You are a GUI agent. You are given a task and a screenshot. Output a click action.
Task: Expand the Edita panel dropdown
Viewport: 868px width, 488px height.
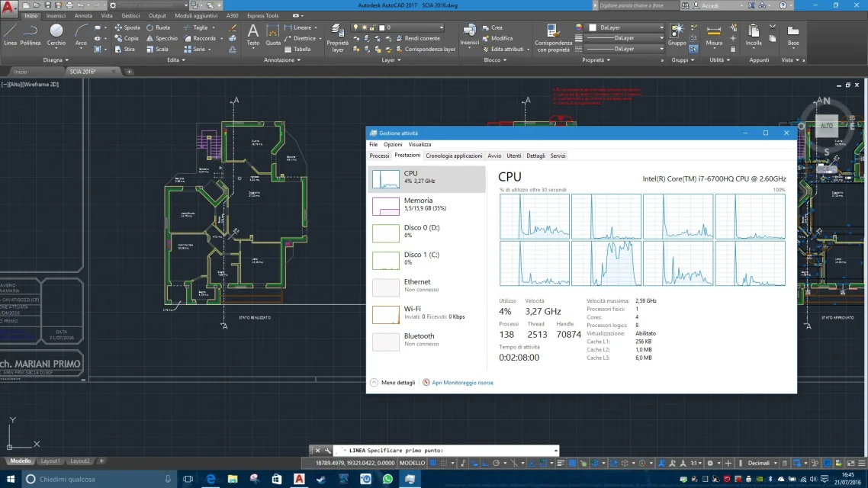click(176, 59)
